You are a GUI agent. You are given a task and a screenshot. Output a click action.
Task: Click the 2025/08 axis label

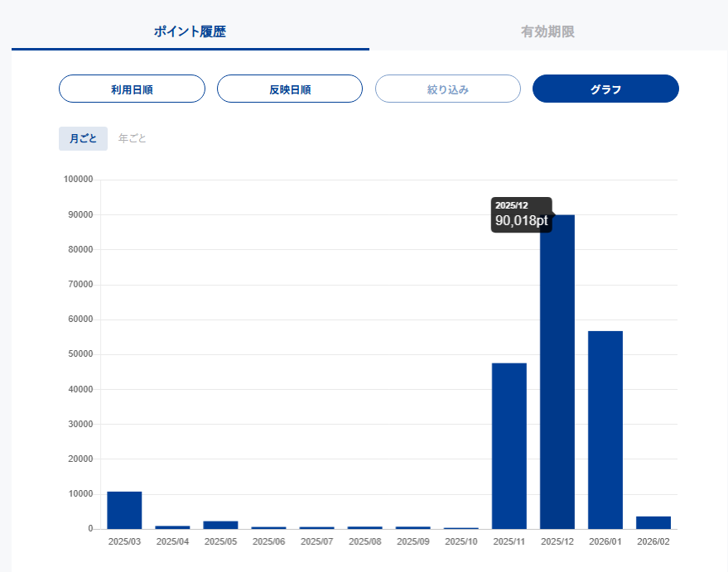365,541
